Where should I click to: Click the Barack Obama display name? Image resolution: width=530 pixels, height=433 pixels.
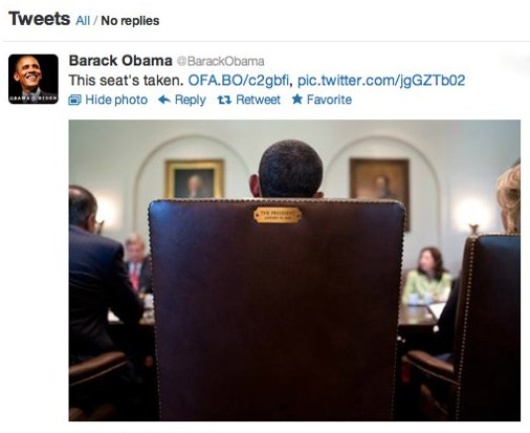pyautogui.click(x=120, y=61)
